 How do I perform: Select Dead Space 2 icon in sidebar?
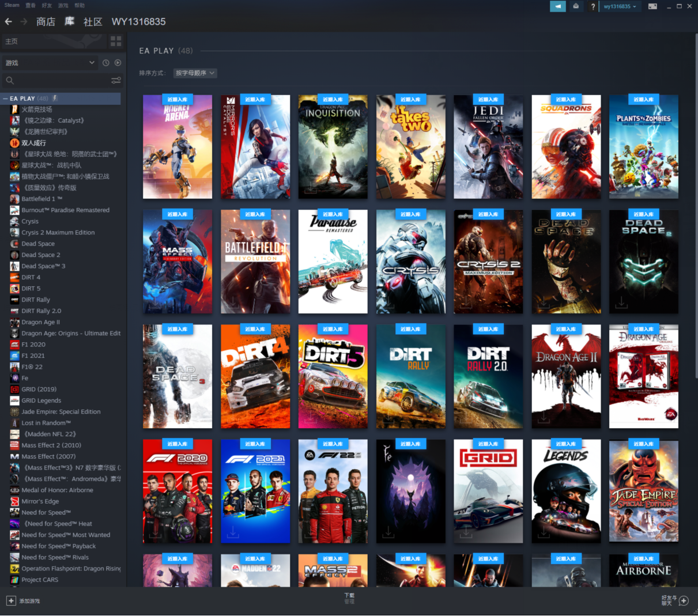point(14,255)
